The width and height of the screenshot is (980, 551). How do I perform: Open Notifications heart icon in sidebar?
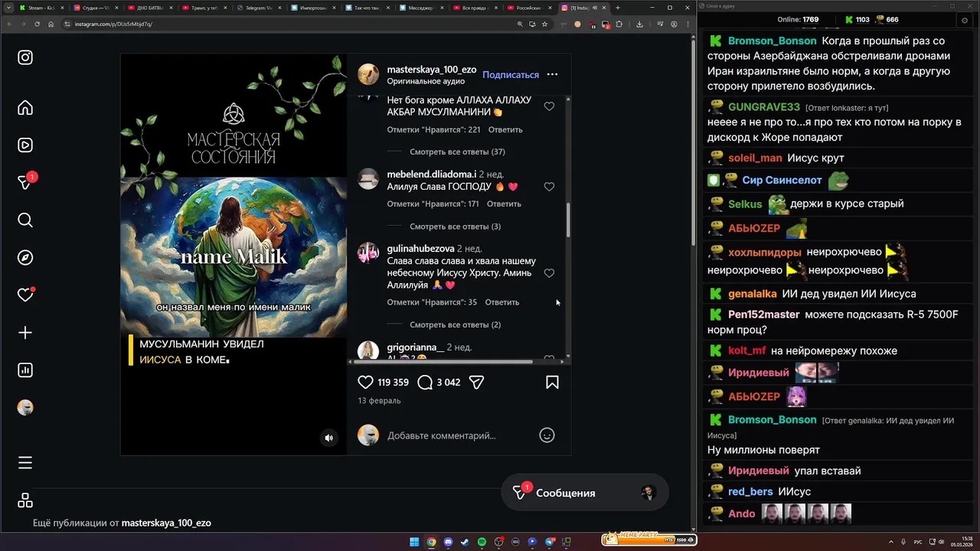[x=25, y=295]
